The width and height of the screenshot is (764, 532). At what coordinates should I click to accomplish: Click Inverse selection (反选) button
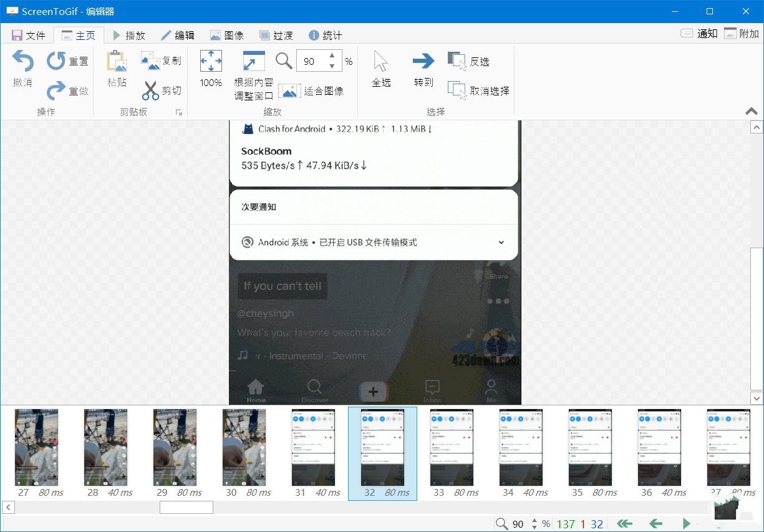469,61
